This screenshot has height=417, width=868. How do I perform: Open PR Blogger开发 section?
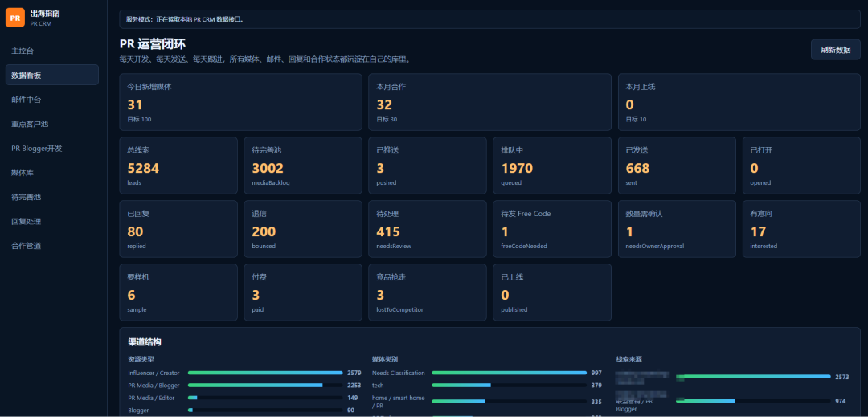[x=52, y=148]
